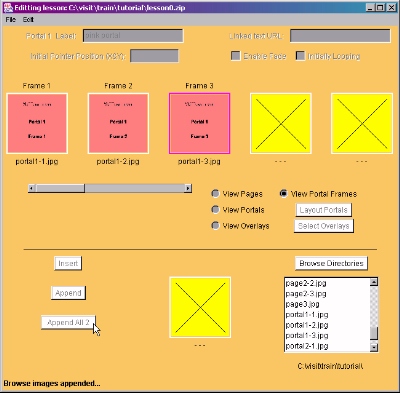Screen dimensions: 400x393
Task: Click the Java application icon in title bar
Action: coord(8,7)
